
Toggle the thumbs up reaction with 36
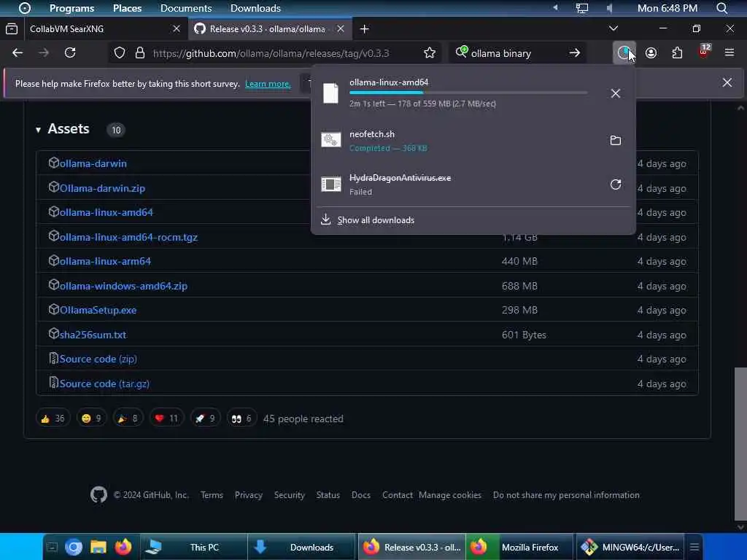(x=53, y=419)
